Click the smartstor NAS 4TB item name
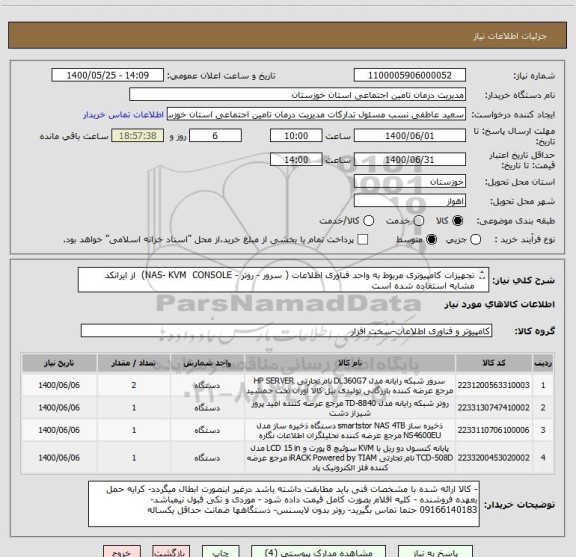The height and width of the screenshot is (557, 576). click(x=350, y=431)
